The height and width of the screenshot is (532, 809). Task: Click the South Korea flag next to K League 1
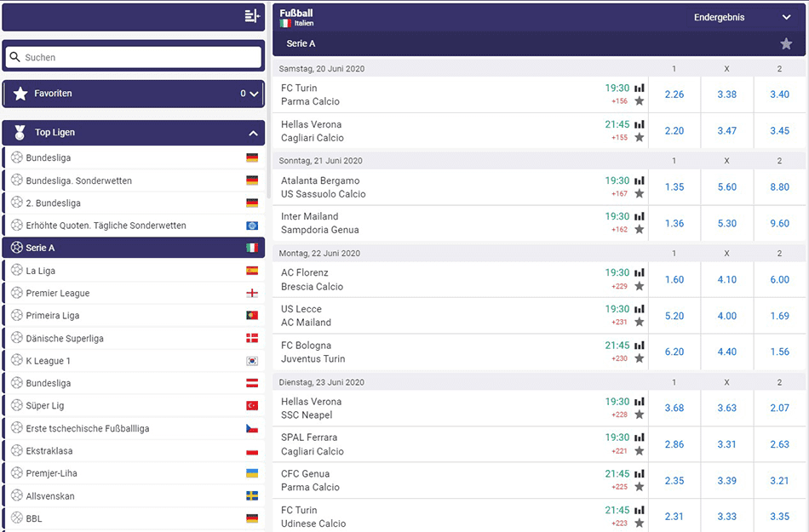tap(252, 361)
